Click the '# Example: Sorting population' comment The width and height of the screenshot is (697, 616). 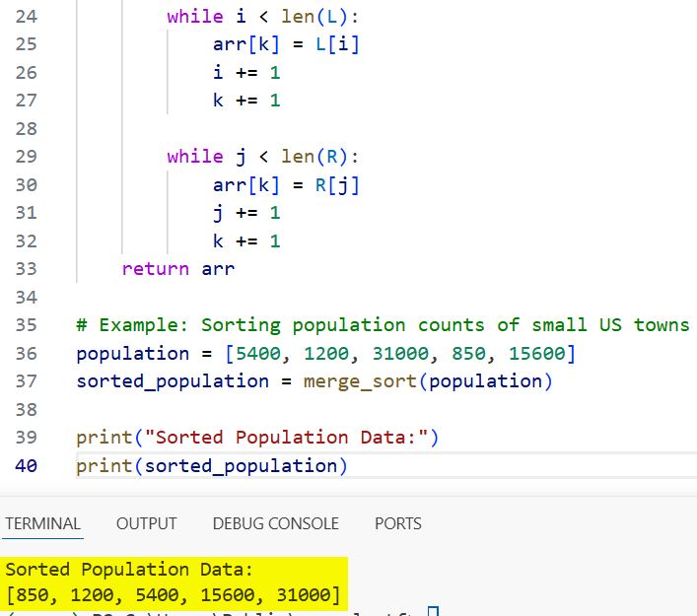point(383,325)
